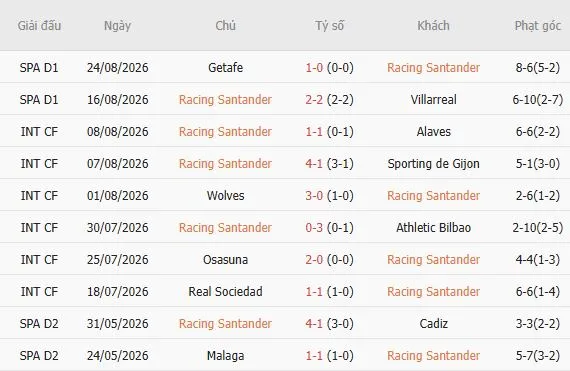The width and height of the screenshot is (570, 371).
Task: Click the Getafe team name
Action: [x=225, y=68]
